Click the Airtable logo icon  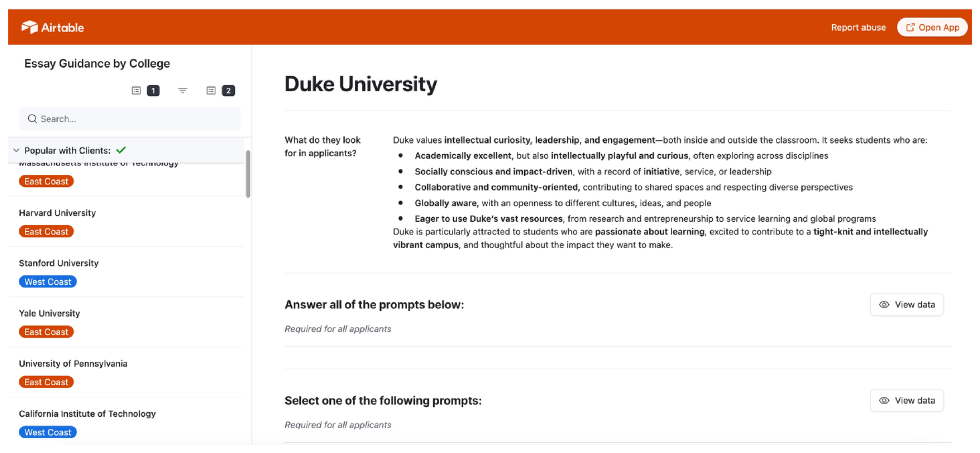[30, 27]
